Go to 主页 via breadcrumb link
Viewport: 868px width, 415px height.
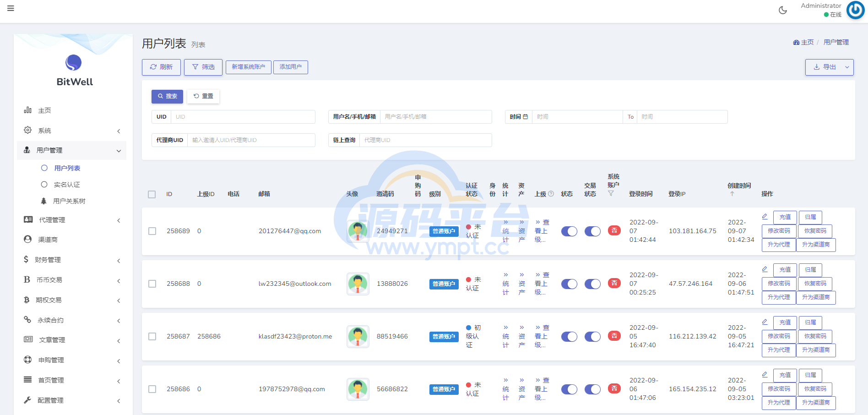[x=803, y=42]
